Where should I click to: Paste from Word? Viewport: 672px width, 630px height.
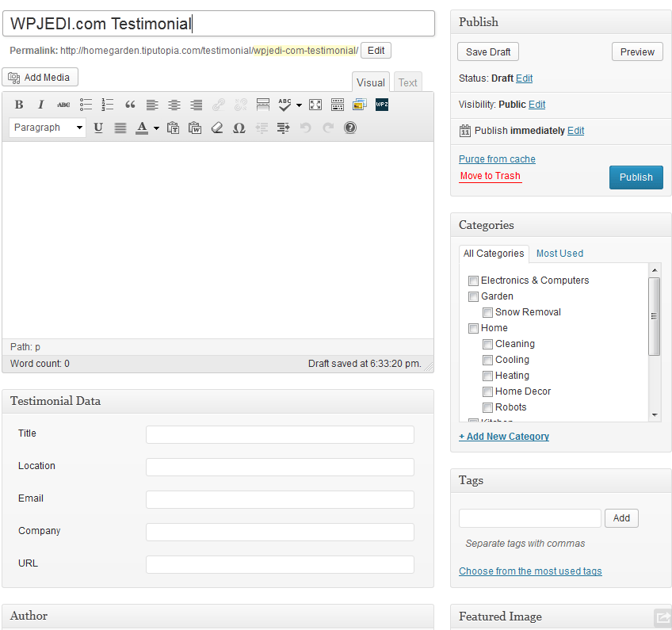click(195, 128)
